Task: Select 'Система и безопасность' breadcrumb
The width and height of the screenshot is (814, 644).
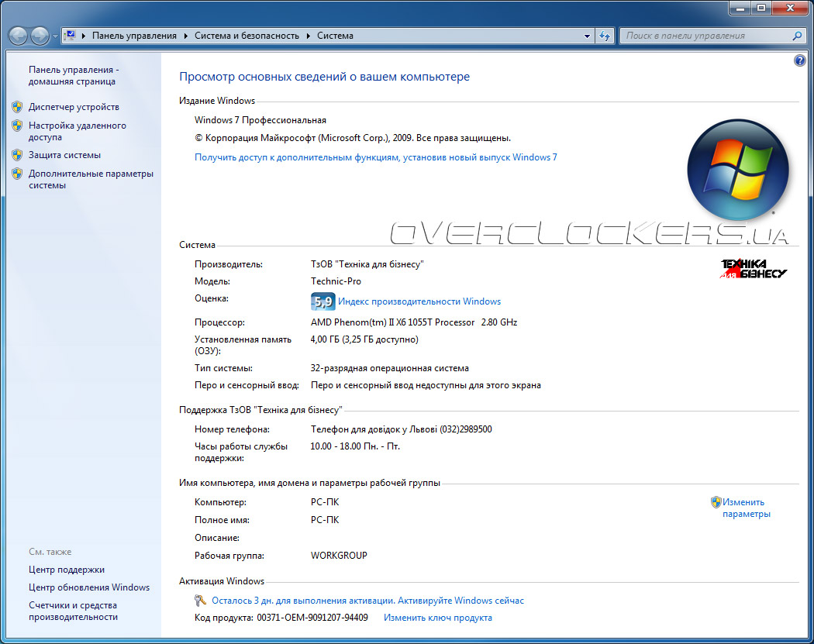Action: pyautogui.click(x=247, y=36)
